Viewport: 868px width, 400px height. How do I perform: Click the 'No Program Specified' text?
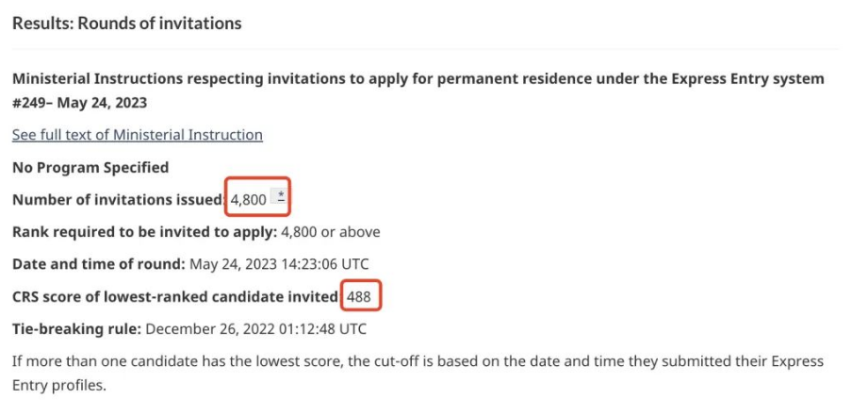(x=90, y=167)
